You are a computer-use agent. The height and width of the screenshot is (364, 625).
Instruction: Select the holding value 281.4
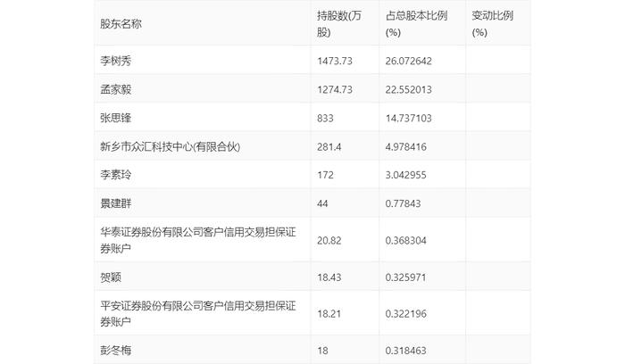(x=329, y=147)
